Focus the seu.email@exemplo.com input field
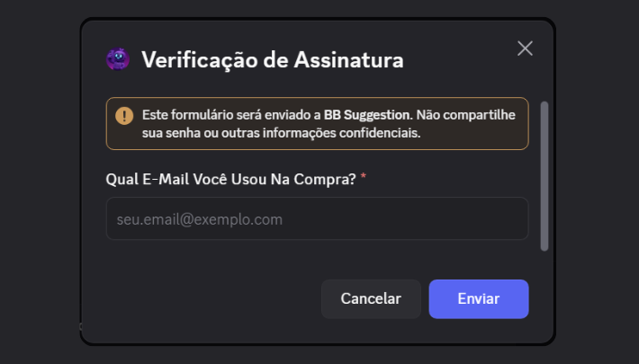 pos(317,218)
